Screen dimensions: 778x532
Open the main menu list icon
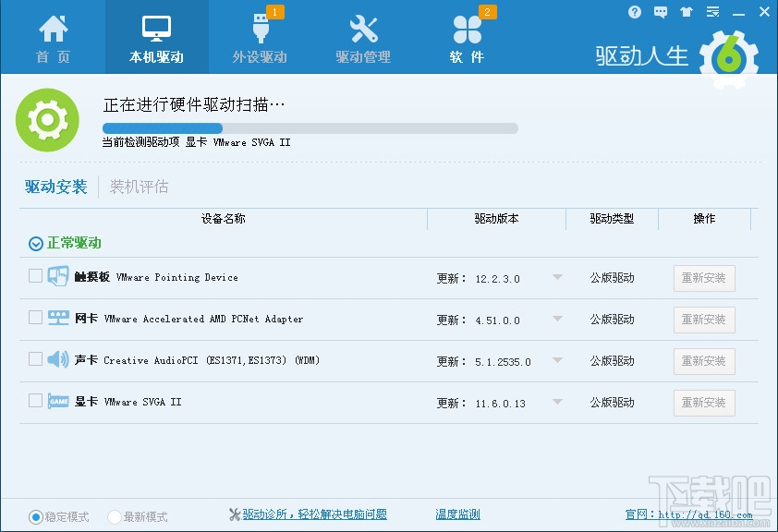713,12
